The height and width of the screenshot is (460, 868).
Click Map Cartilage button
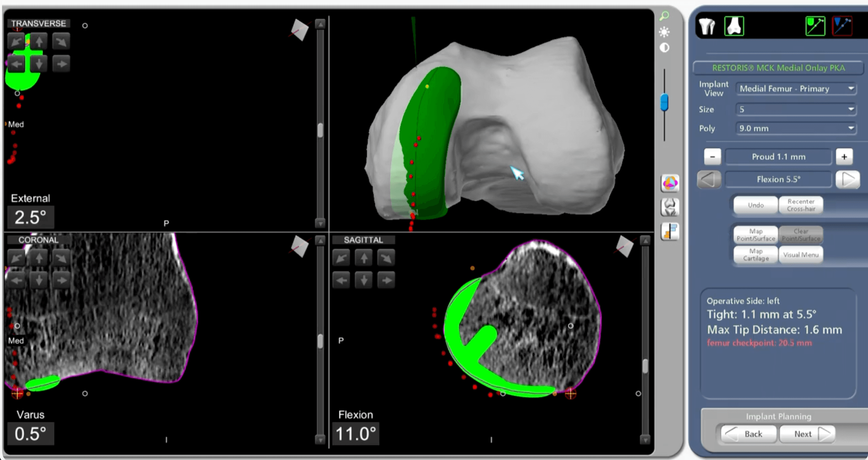[x=756, y=255]
